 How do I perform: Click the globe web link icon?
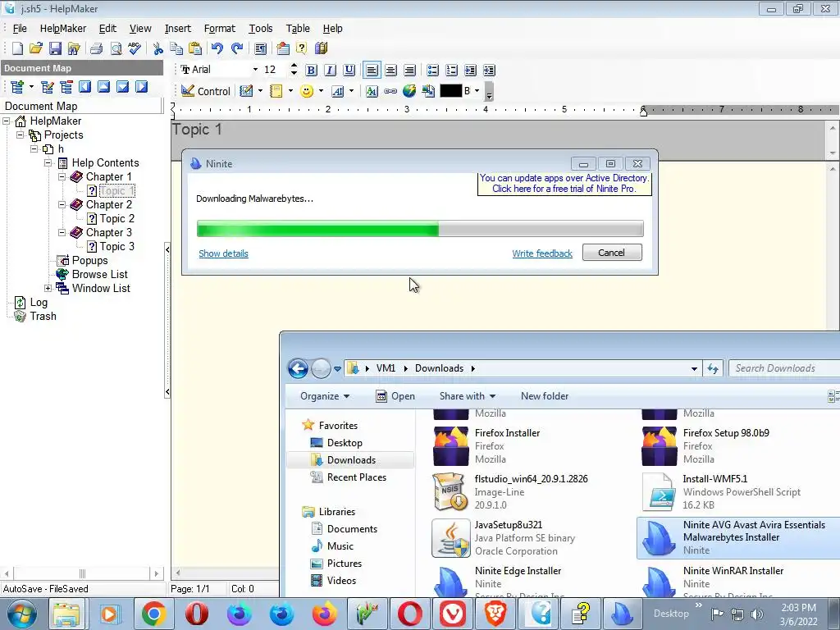(409, 91)
